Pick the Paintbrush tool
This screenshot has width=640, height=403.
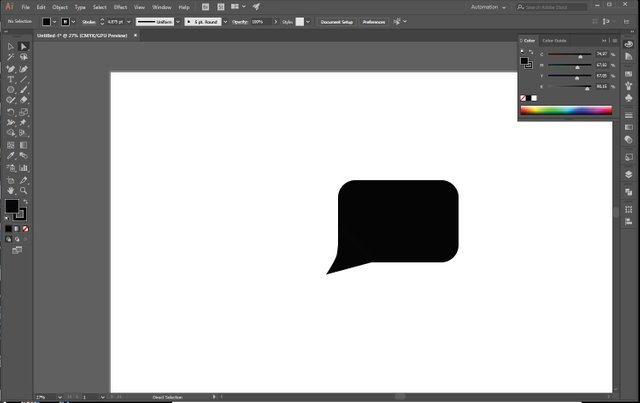[x=23, y=90]
